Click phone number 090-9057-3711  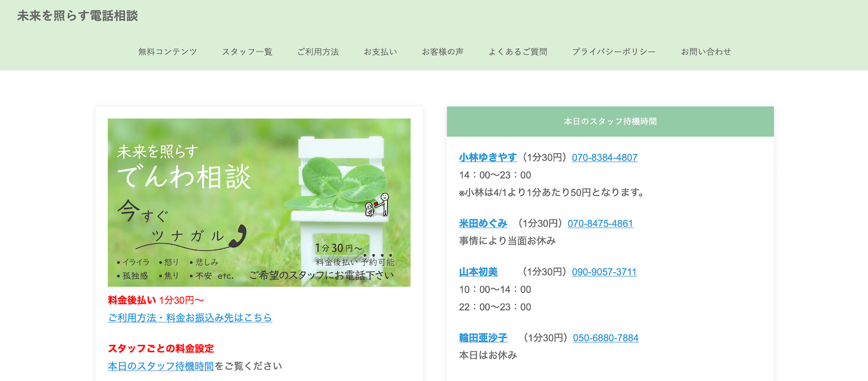[604, 272]
